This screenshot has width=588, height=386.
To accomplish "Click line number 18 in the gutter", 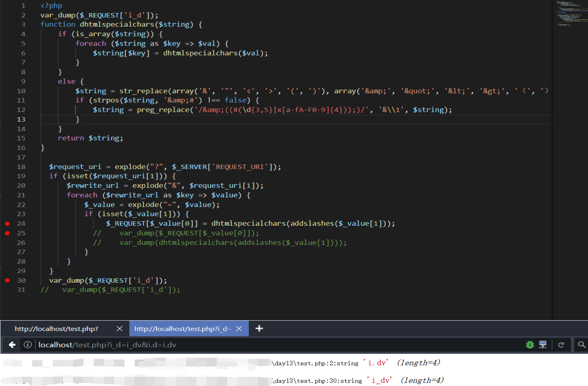I will [21, 167].
